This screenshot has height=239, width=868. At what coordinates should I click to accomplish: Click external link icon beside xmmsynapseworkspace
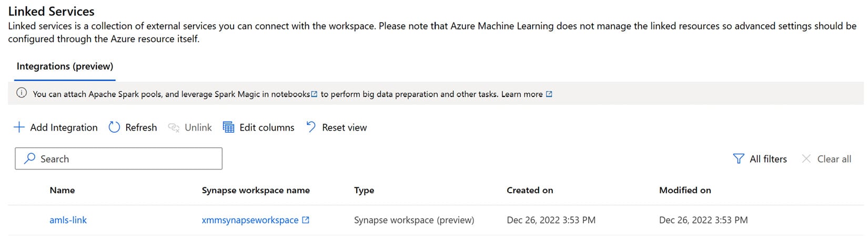306,220
